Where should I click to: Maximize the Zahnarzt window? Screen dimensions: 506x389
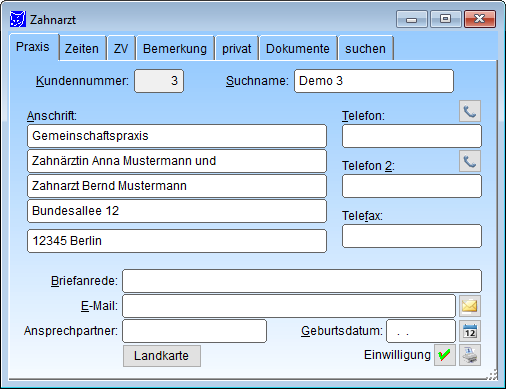coord(446,19)
